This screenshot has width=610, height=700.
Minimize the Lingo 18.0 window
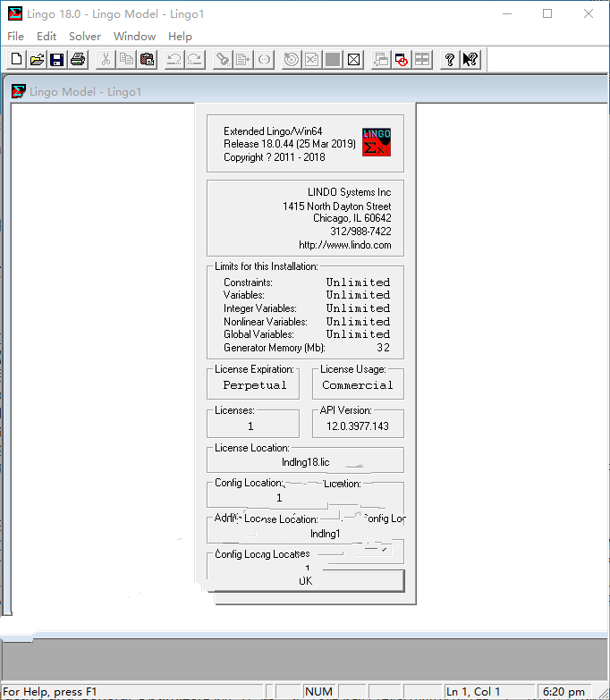(507, 13)
